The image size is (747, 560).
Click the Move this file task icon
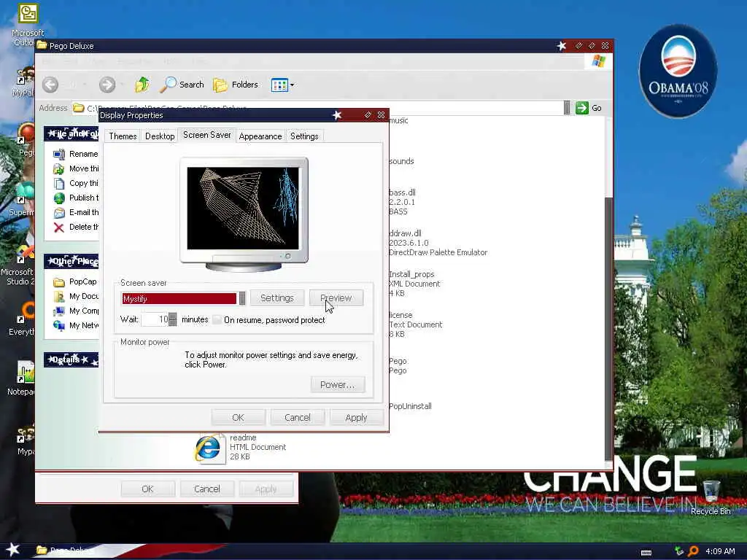point(58,168)
